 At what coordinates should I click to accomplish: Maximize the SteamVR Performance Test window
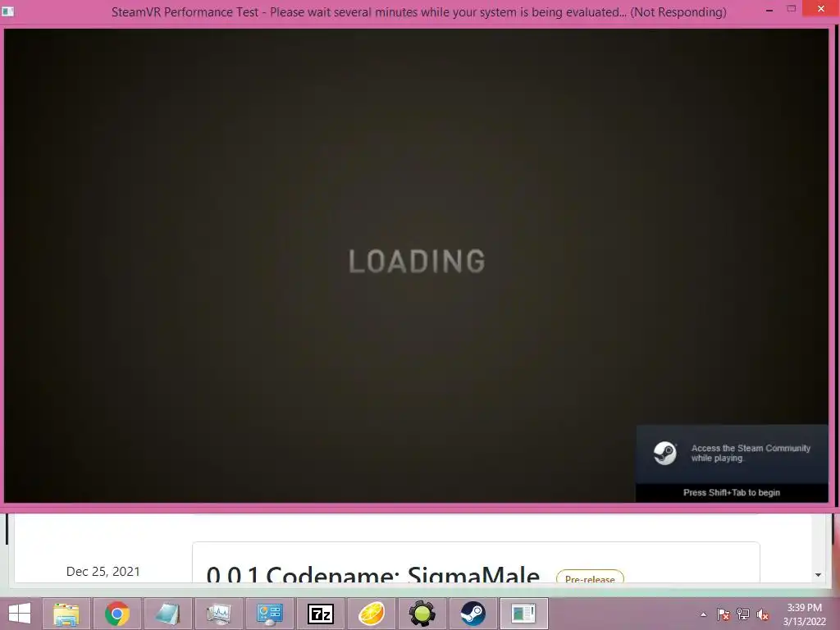(792, 8)
